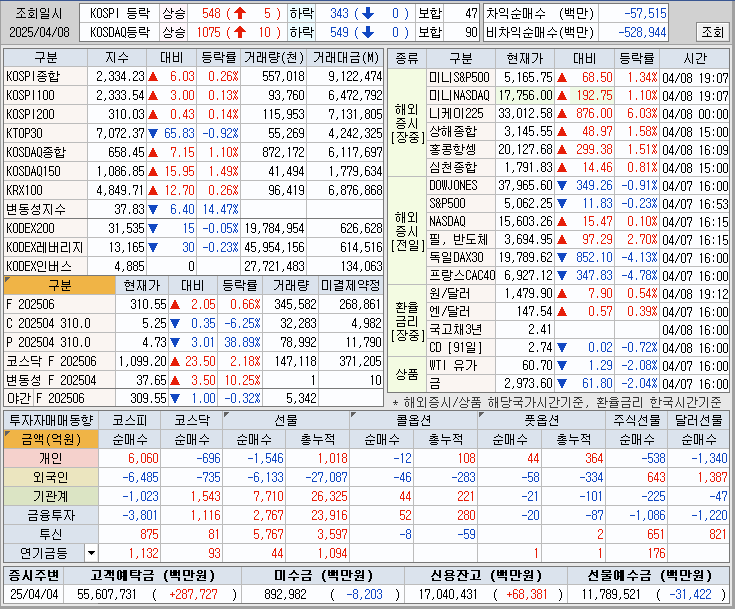Viewport: 735px width, 609px height.
Task: Click the CD [91일] row label
Action: 461,347
